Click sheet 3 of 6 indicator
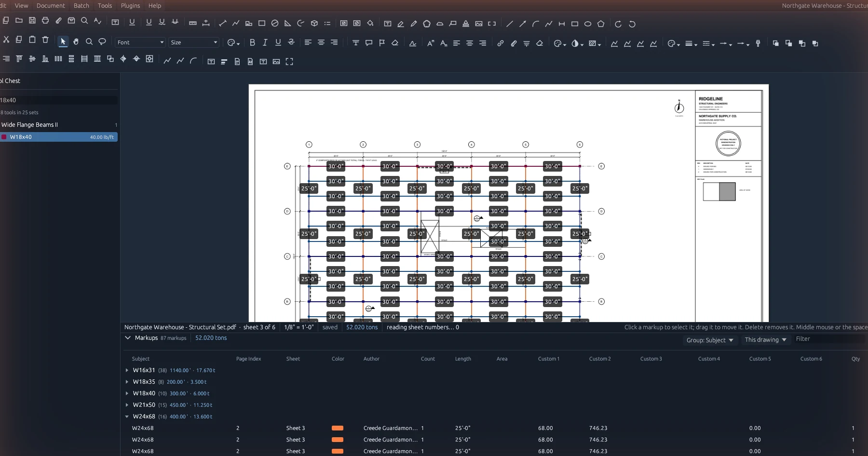The image size is (868, 456). pyautogui.click(x=259, y=327)
